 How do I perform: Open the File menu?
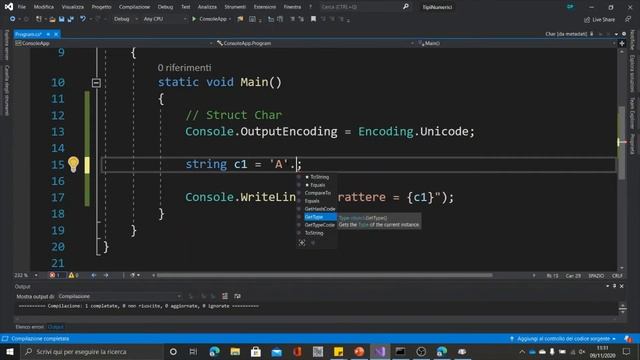click(x=22, y=7)
